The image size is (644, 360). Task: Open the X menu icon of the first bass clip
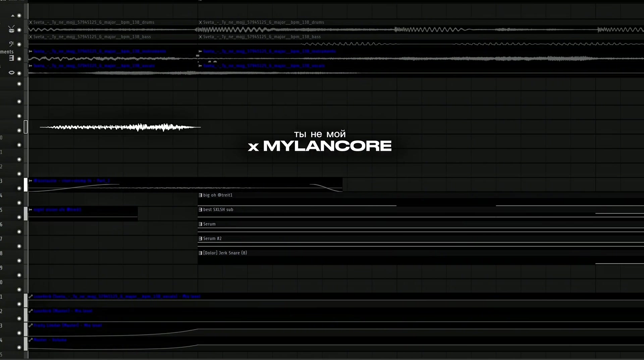pos(31,37)
